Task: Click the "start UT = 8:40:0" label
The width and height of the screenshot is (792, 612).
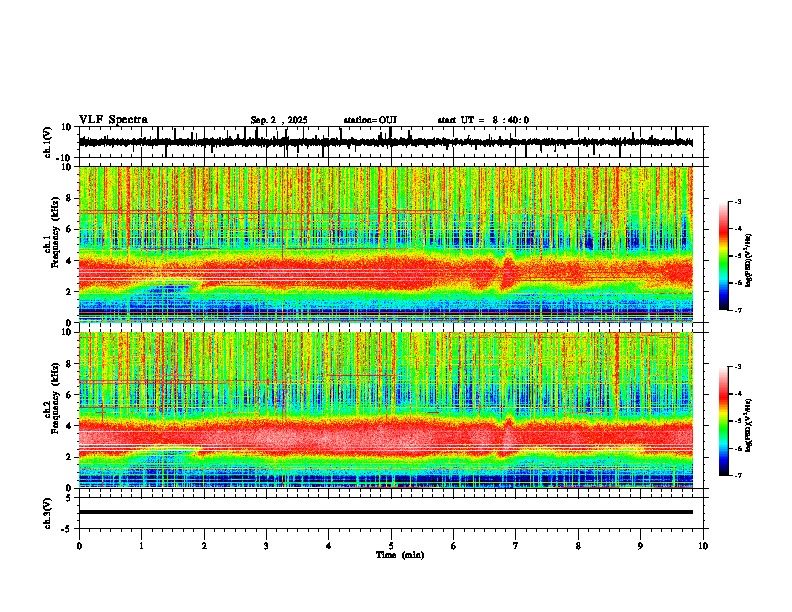Action: [x=483, y=120]
